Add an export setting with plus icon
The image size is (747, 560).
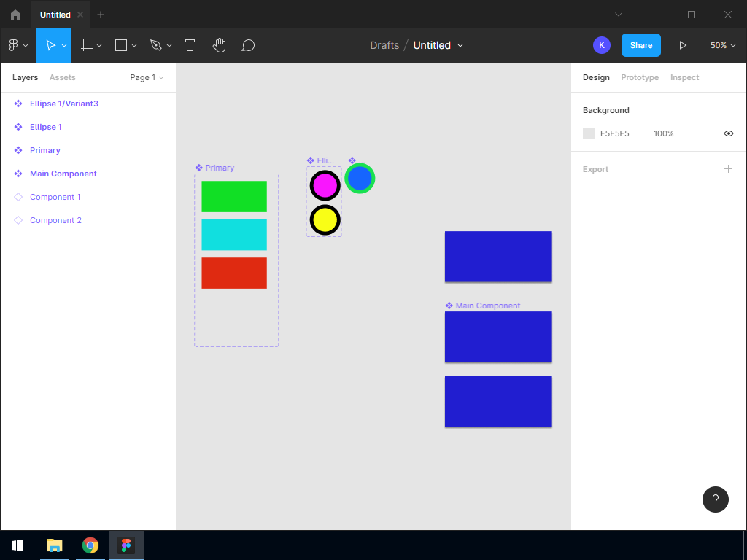coord(728,169)
